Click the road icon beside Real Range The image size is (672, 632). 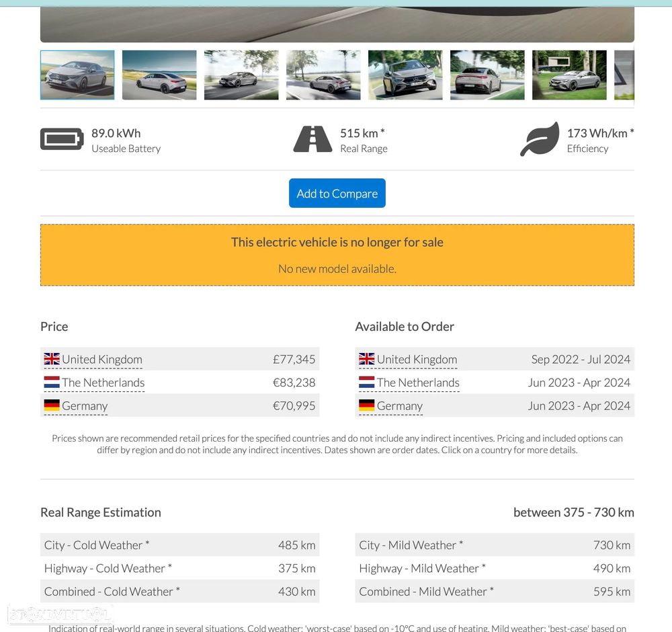coord(312,139)
